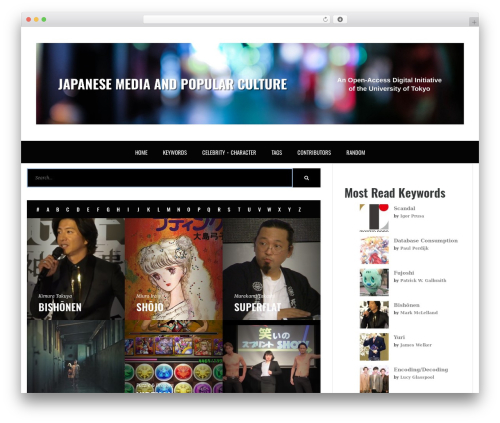Filter keywords by letter I
500x423 pixels.
tap(128, 210)
